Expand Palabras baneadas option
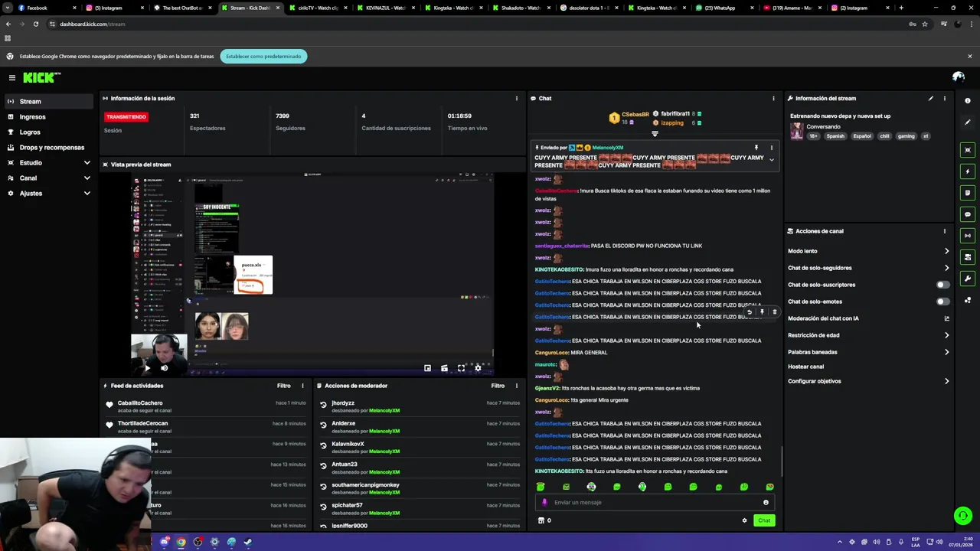The width and height of the screenshot is (980, 551). click(x=869, y=352)
